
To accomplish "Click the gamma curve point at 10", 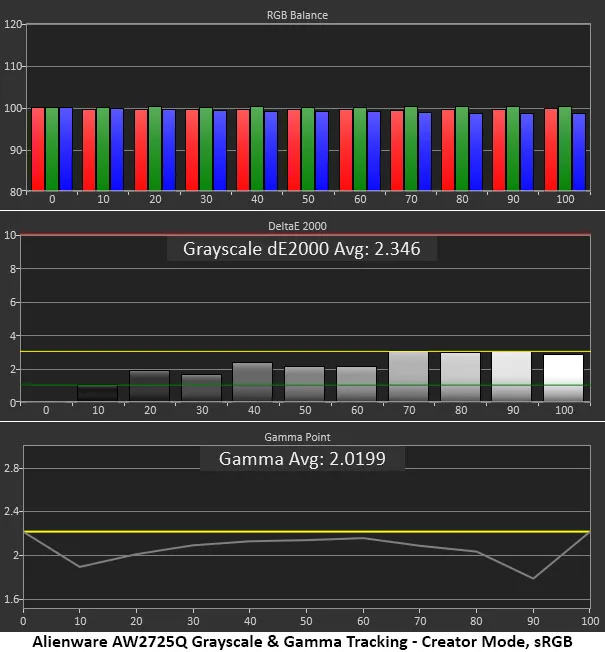I will coord(79,567).
